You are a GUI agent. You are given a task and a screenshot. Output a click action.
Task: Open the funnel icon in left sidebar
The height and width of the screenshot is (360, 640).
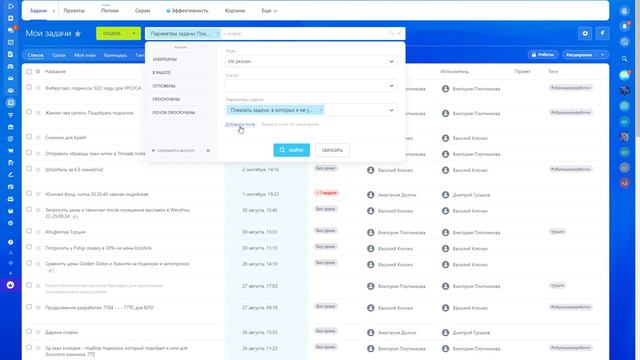click(11, 115)
